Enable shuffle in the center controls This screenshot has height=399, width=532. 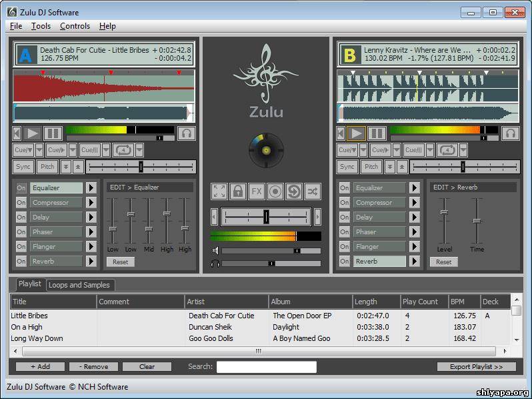313,191
